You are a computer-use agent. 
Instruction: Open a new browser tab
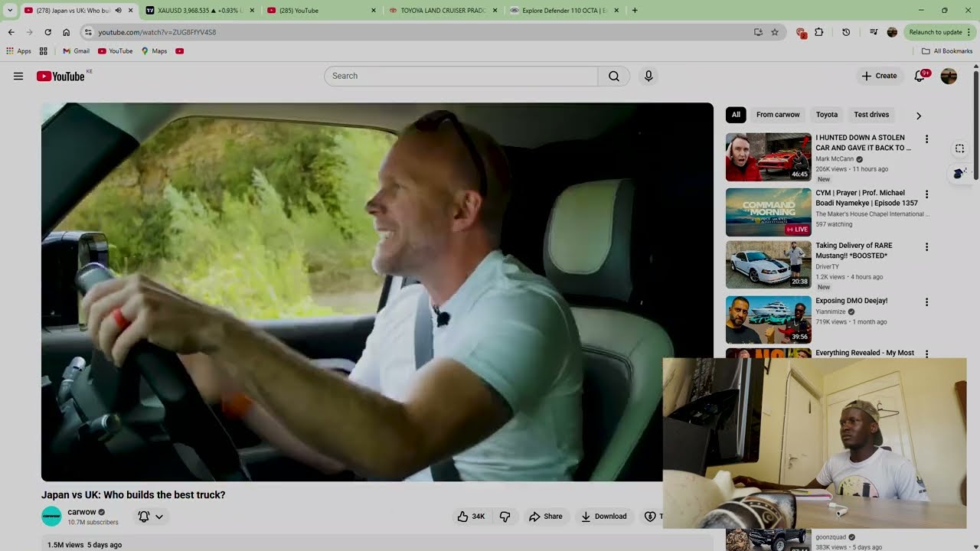pos(635,11)
